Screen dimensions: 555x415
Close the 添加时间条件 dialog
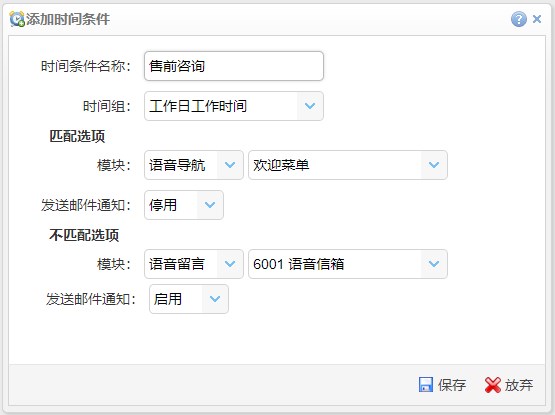pyautogui.click(x=537, y=19)
